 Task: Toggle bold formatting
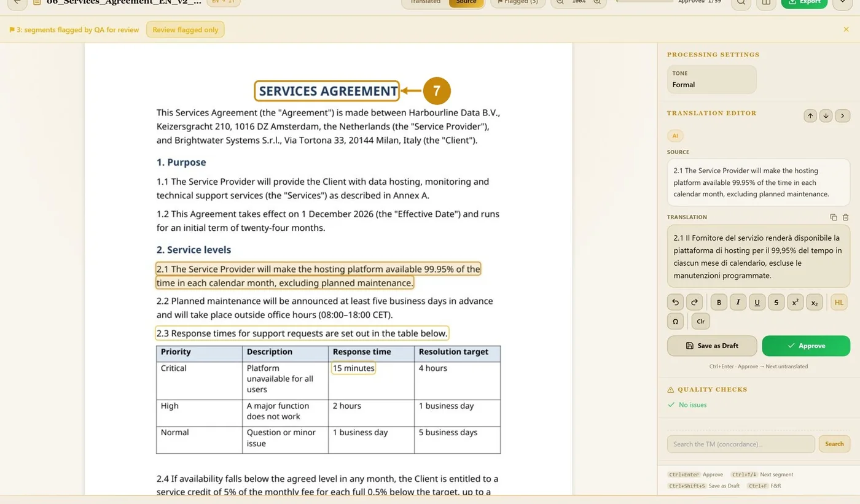pyautogui.click(x=719, y=302)
